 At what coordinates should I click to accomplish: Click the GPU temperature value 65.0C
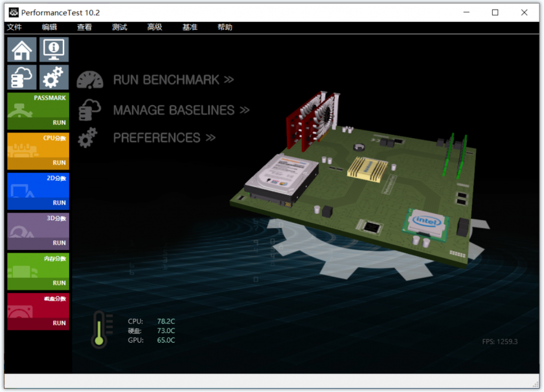pos(166,340)
